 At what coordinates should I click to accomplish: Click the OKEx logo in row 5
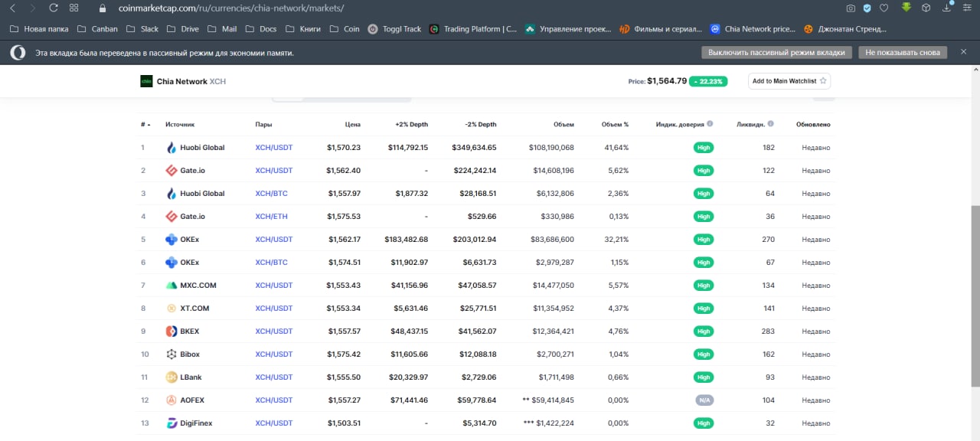(171, 240)
